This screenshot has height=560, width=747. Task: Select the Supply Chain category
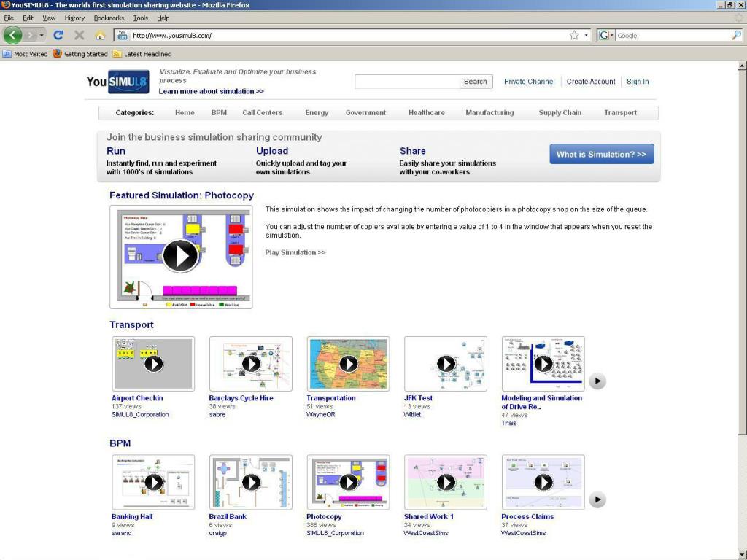tap(560, 113)
